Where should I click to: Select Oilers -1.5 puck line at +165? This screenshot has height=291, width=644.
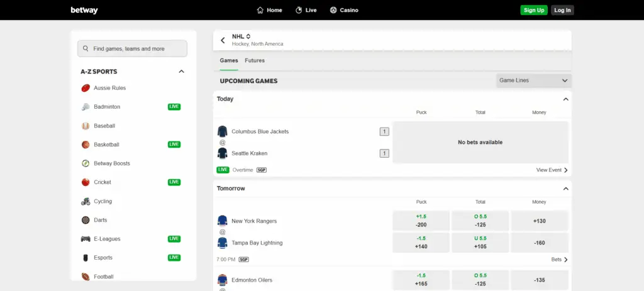421,280
